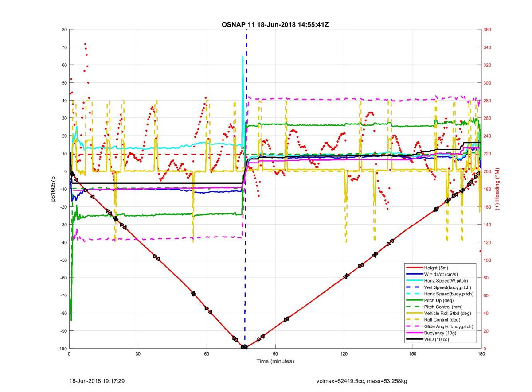Select the 'Buoyancy (10g)' legend entry
532x392 pixels.
(440, 333)
